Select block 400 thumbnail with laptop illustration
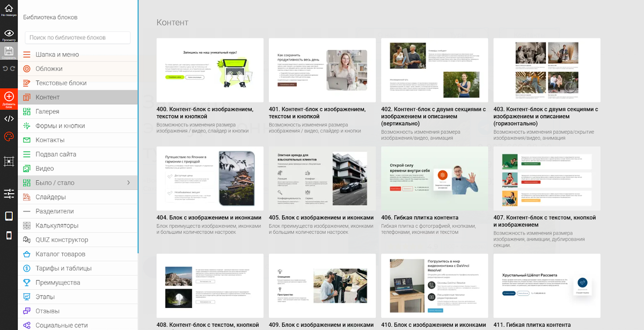This screenshot has height=330, width=644. click(x=210, y=70)
